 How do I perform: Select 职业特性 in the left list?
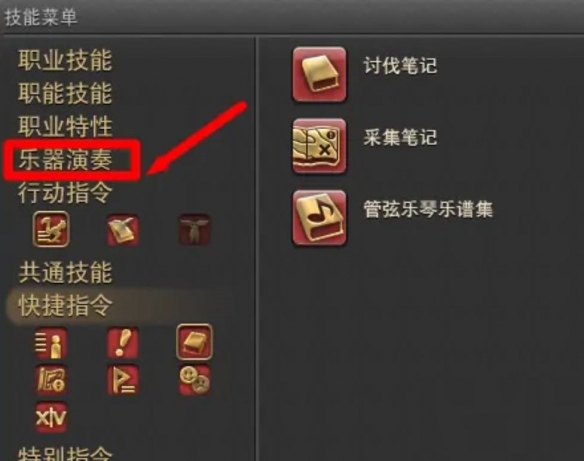(65, 127)
